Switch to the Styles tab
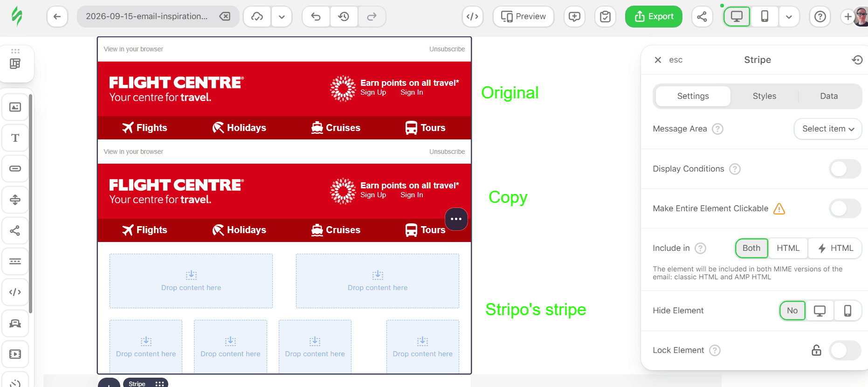The width and height of the screenshot is (868, 387). [765, 96]
